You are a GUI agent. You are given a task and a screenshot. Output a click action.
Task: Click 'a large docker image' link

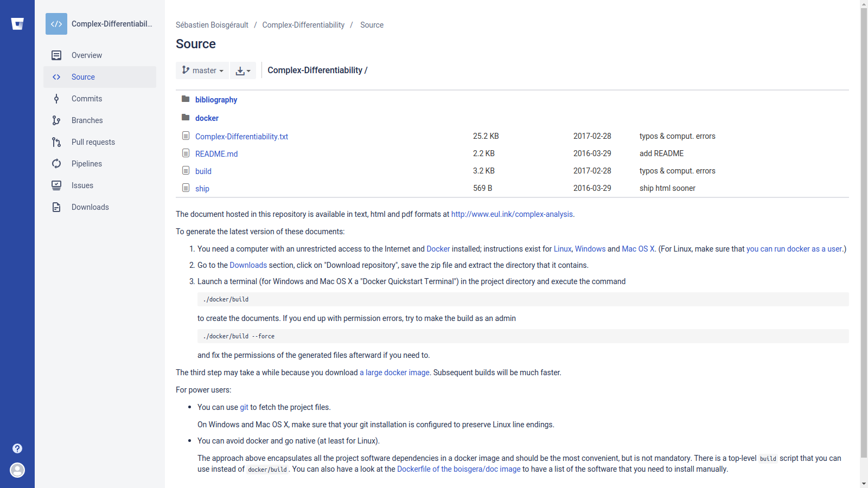pos(394,373)
